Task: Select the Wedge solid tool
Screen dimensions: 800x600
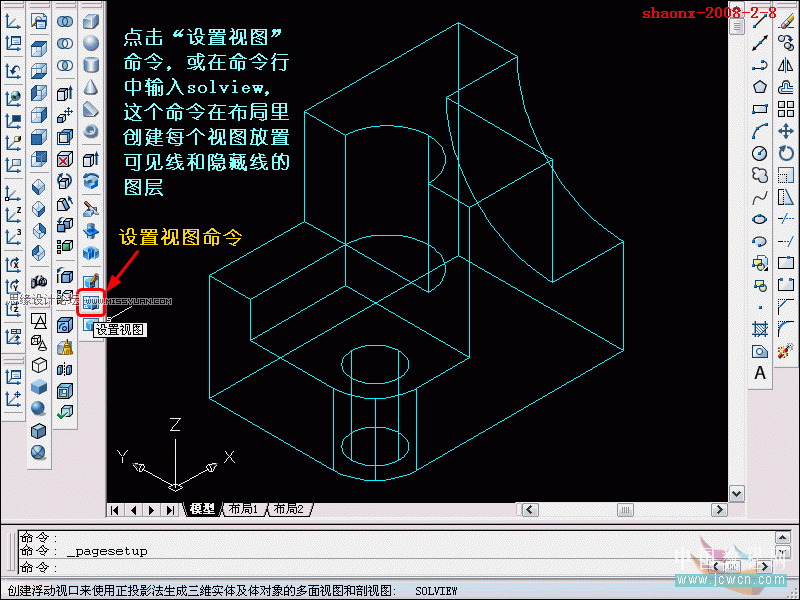Action: tap(91, 109)
